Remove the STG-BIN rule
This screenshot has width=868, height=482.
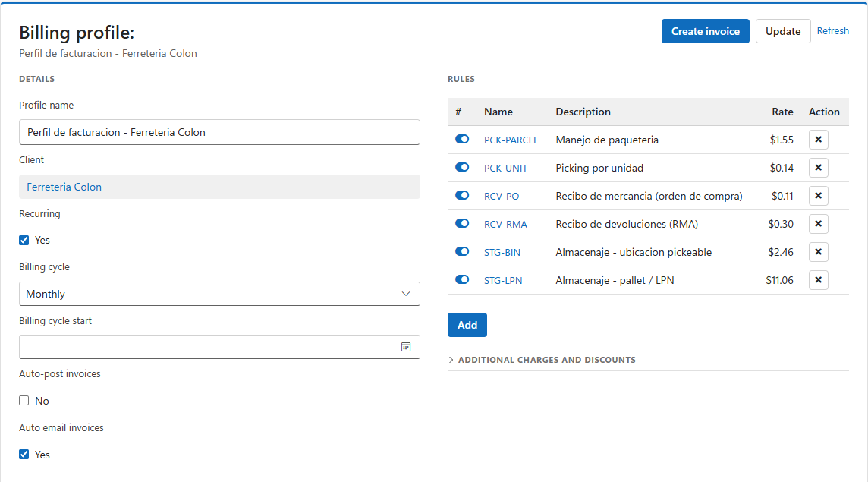coord(818,252)
